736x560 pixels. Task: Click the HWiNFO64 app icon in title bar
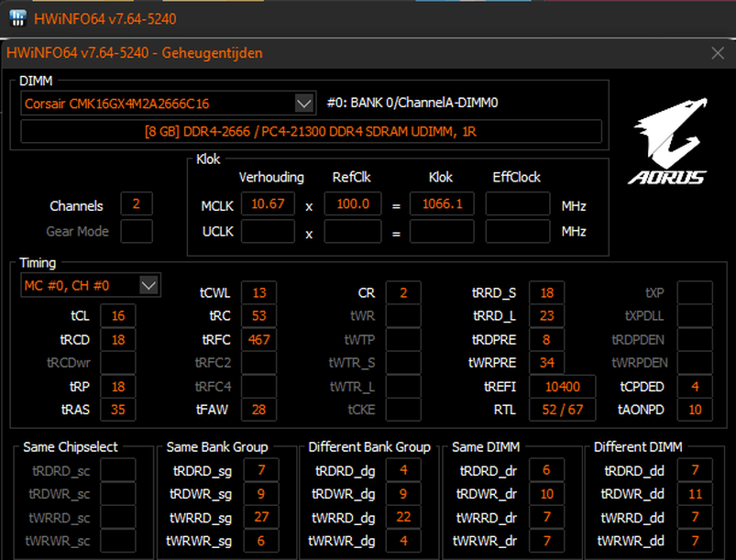(17, 18)
